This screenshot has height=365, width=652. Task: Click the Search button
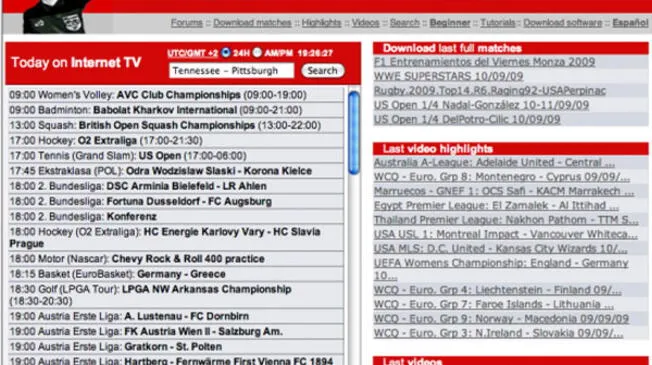323,71
